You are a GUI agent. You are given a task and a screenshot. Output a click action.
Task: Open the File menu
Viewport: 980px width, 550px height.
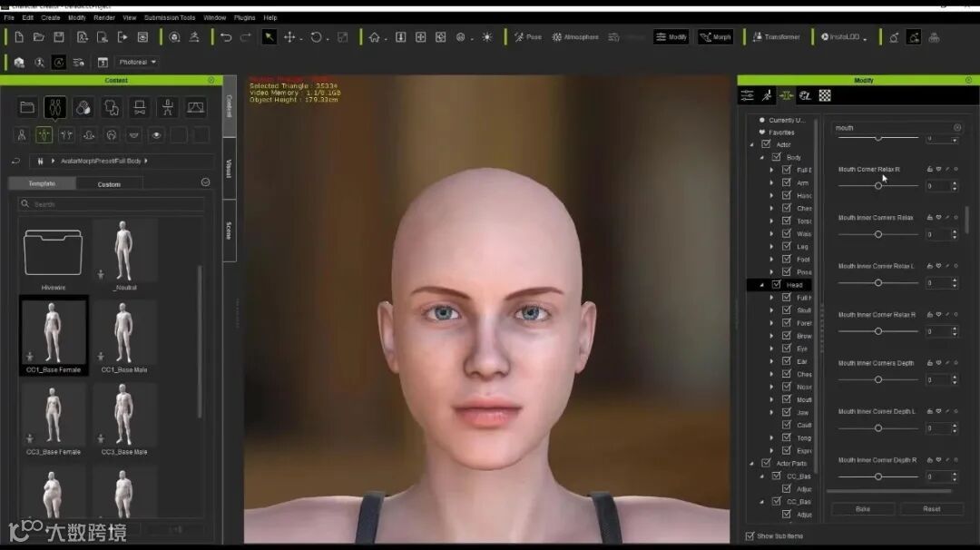point(9,17)
